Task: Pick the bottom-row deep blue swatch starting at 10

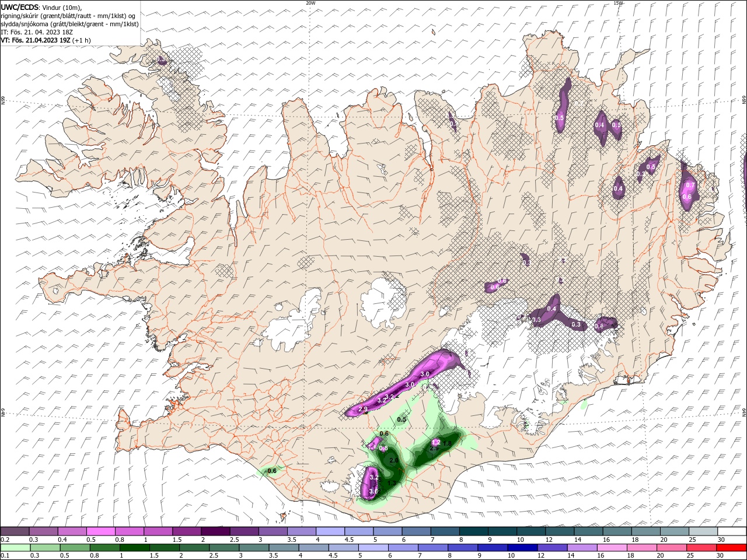Action: pos(523,548)
